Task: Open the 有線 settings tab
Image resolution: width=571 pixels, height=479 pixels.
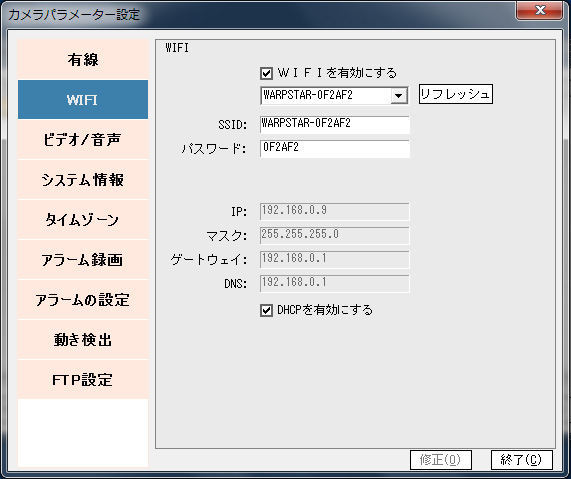Action: coord(83,59)
